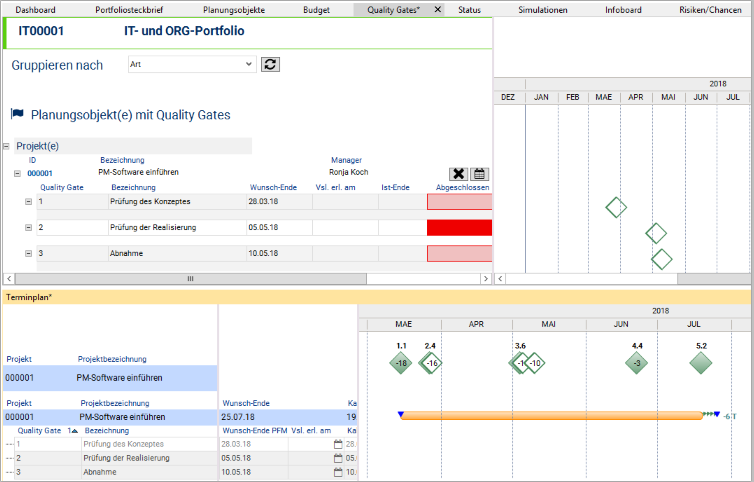Click milestone diamond 4.4 in June
Viewport: 754px width, 482px height.
(x=637, y=363)
